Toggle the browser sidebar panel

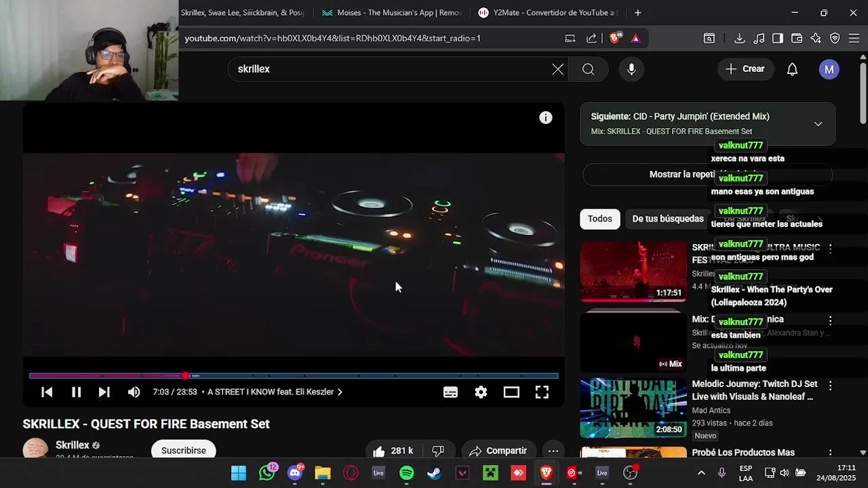coord(778,39)
